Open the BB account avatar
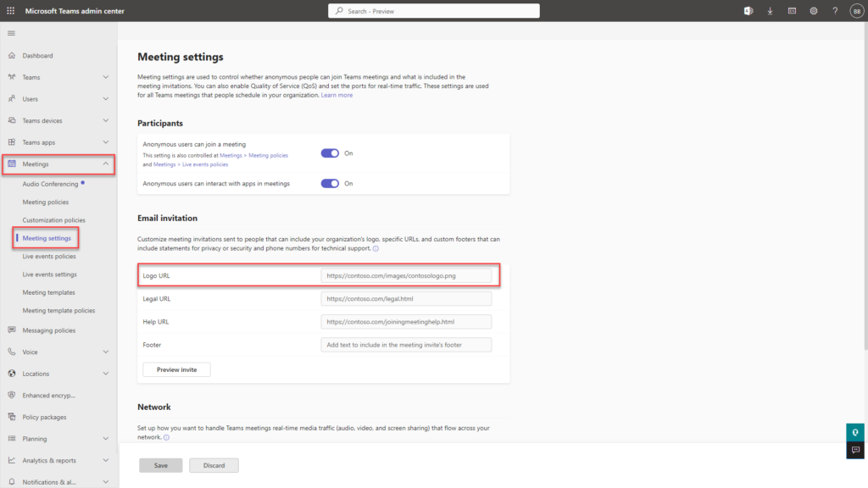 (856, 11)
